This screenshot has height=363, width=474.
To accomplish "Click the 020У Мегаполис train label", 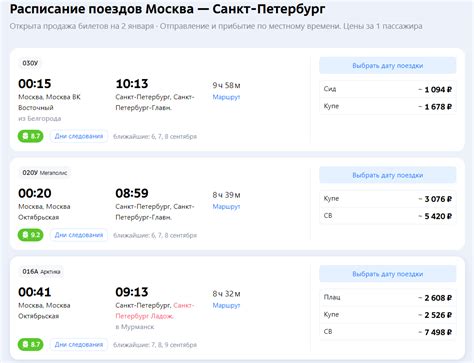I will click(45, 173).
